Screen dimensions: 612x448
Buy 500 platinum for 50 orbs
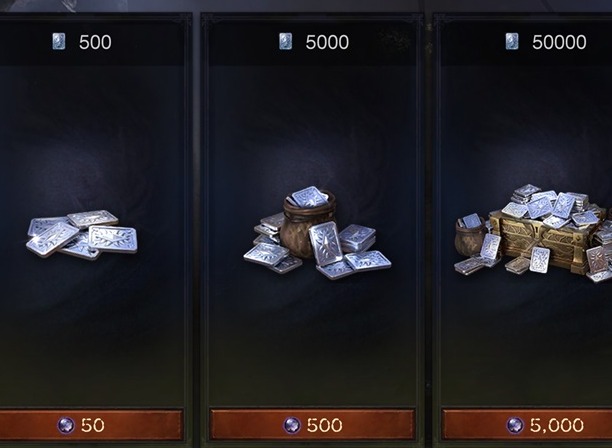pos(91,425)
